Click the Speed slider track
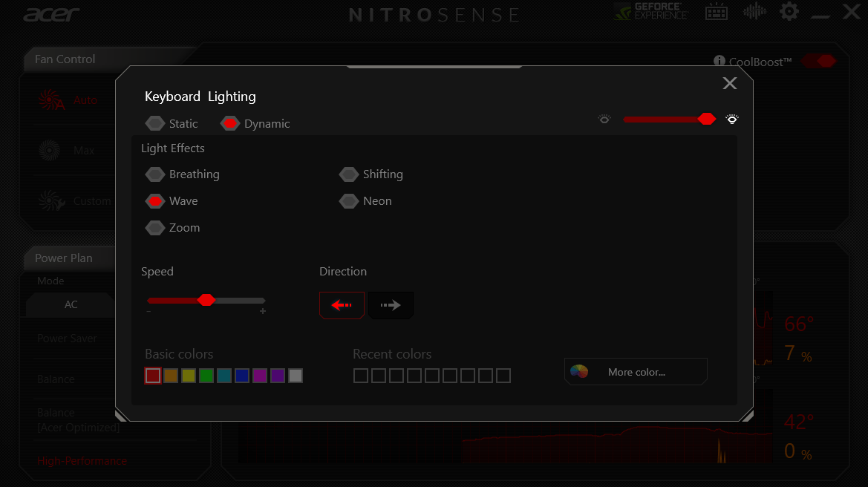This screenshot has width=868, height=487. (x=238, y=300)
